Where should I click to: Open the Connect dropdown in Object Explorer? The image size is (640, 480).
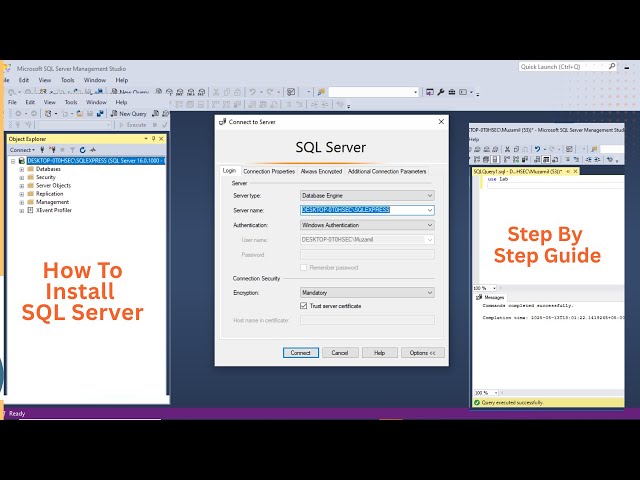click(22, 150)
